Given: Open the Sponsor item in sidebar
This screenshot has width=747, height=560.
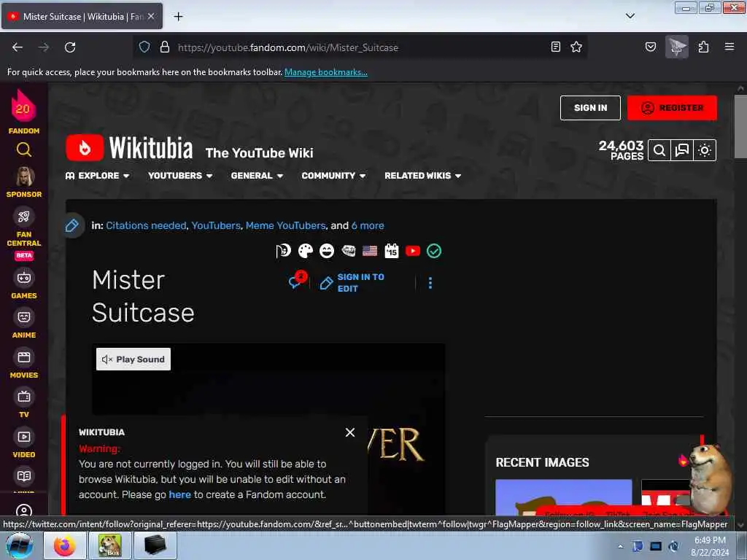Looking at the screenshot, I should pos(24,182).
